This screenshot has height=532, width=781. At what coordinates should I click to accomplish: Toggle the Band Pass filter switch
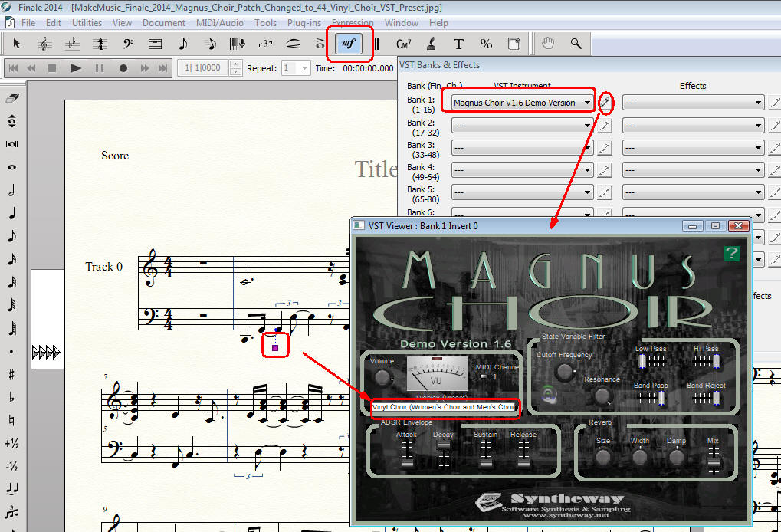[x=651, y=398]
